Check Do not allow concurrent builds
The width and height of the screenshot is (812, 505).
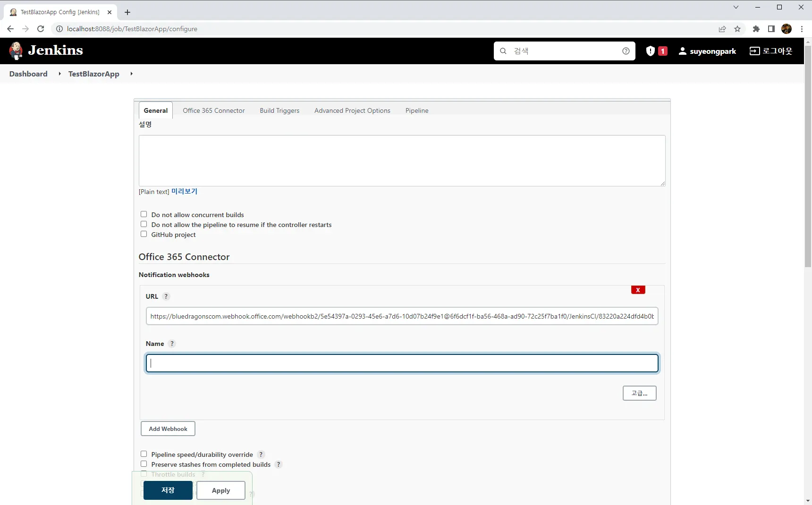click(144, 214)
